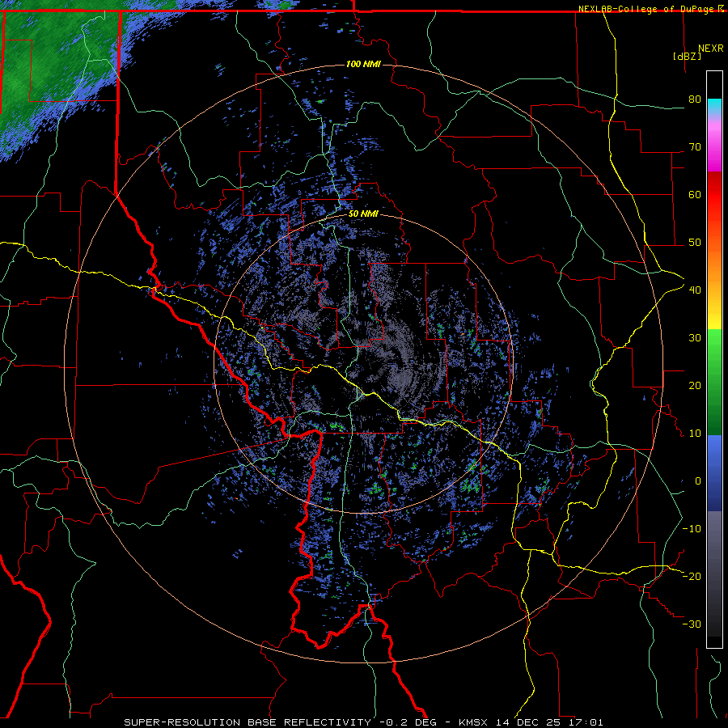The height and width of the screenshot is (728, 728).
Task: Click the "100 NMI" range ring label
Action: click(363, 64)
